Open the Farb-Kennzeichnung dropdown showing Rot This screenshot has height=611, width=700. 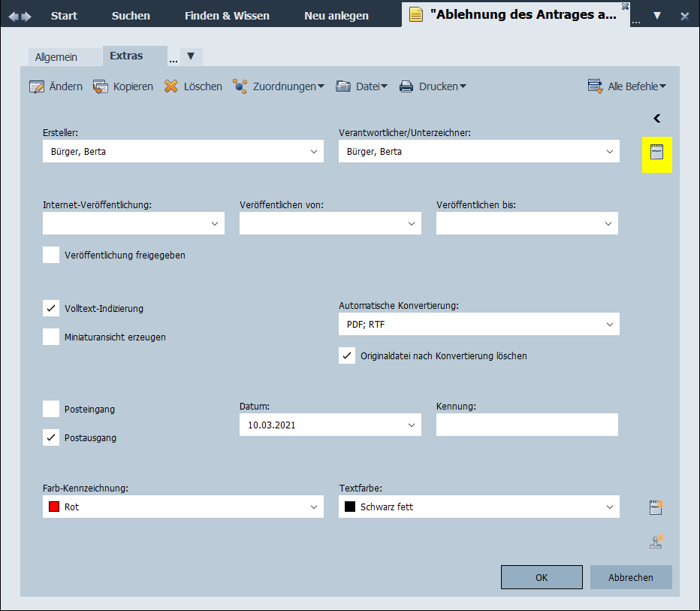(x=314, y=507)
